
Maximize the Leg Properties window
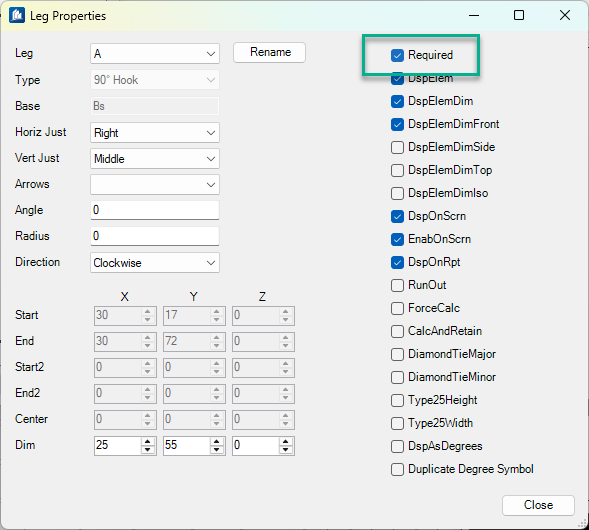click(519, 15)
